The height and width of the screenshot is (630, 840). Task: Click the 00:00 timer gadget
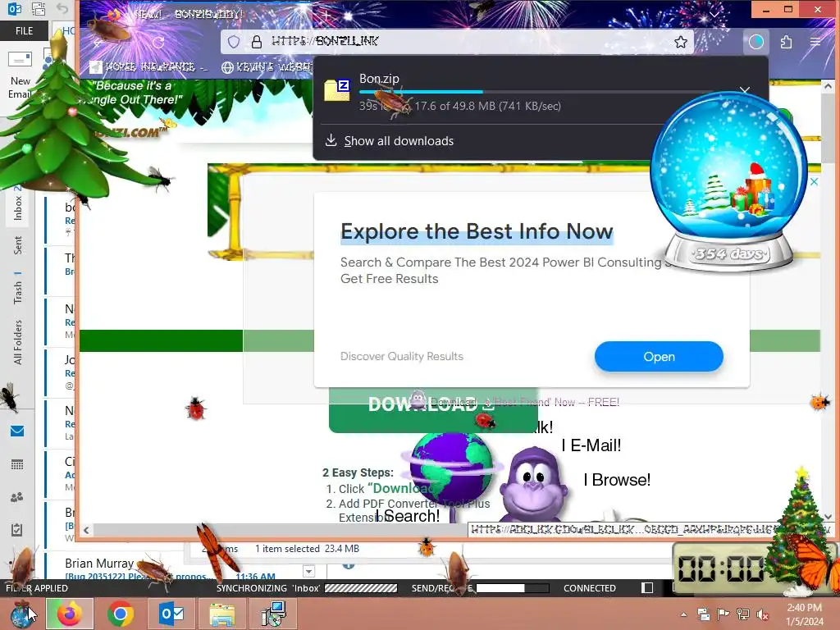tap(720, 569)
